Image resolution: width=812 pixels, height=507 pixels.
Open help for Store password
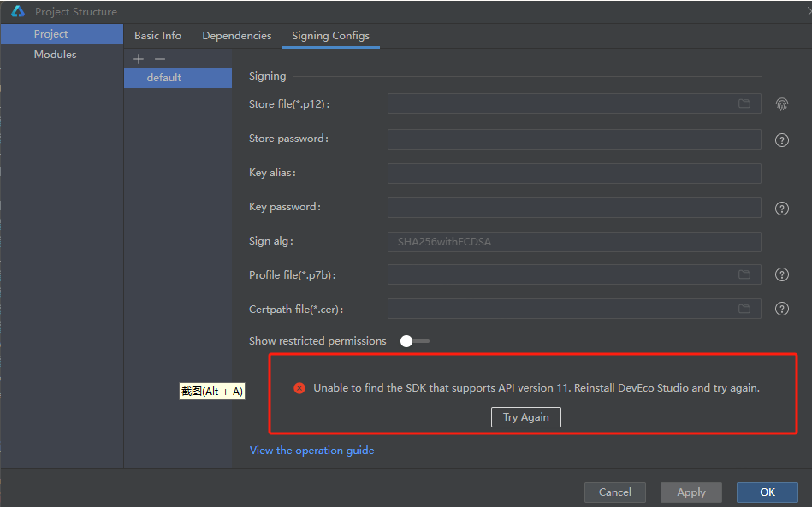coord(781,140)
